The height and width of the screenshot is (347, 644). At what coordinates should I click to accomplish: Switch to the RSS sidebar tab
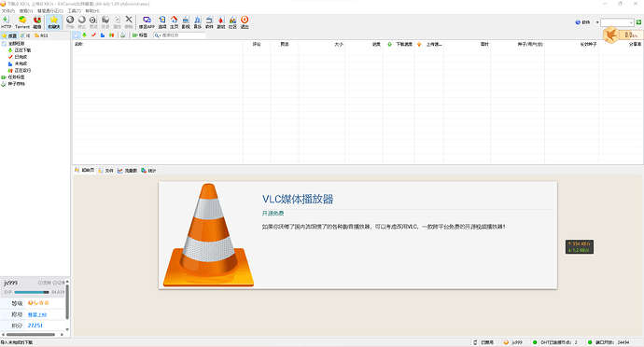tap(41, 35)
